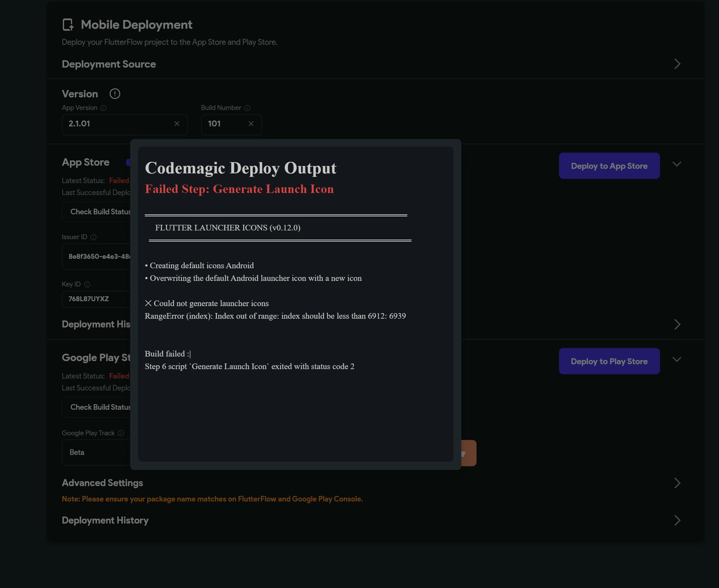Expand the bottom Deployment History section

(x=677, y=520)
